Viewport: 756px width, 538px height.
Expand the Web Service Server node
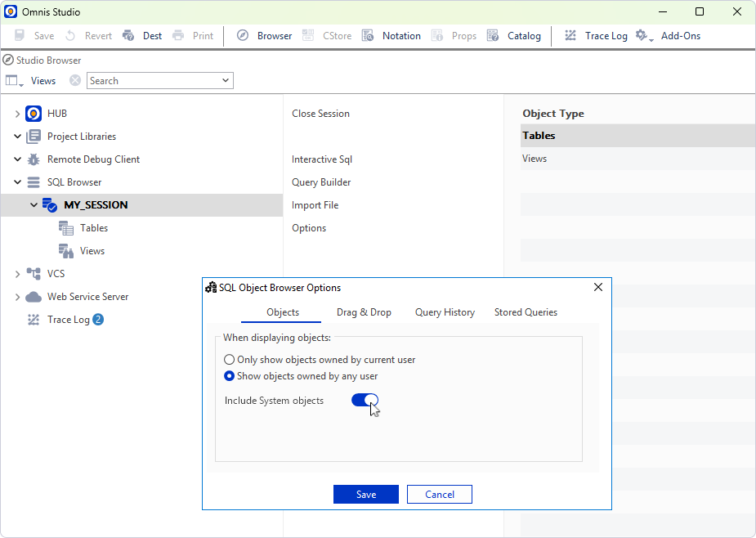(x=17, y=297)
